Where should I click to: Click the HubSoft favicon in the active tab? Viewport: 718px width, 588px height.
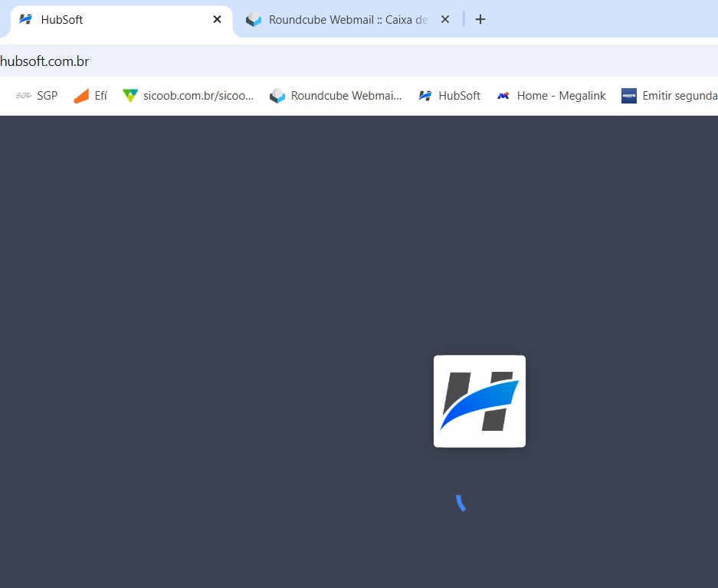click(x=25, y=19)
